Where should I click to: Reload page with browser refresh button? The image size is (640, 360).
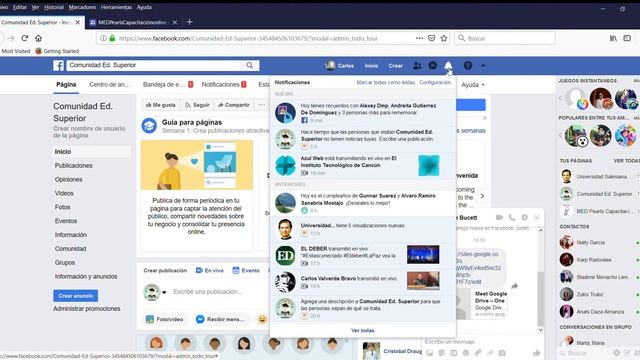point(24,38)
